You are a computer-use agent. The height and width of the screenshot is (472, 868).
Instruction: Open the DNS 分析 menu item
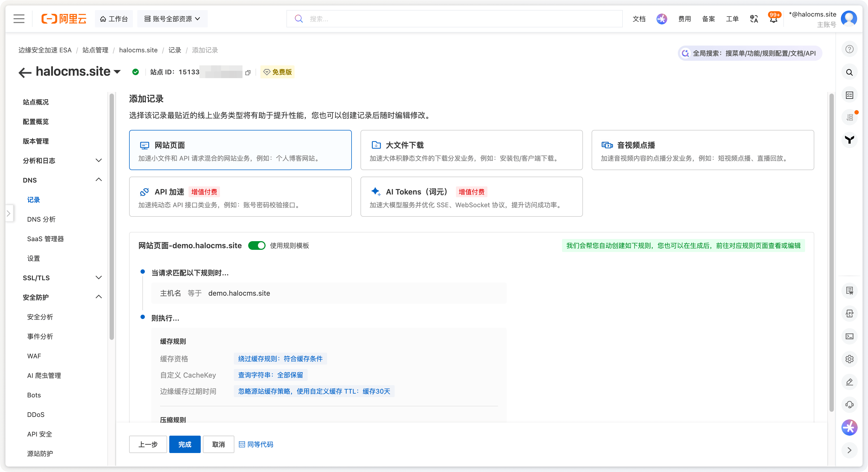[42, 219]
